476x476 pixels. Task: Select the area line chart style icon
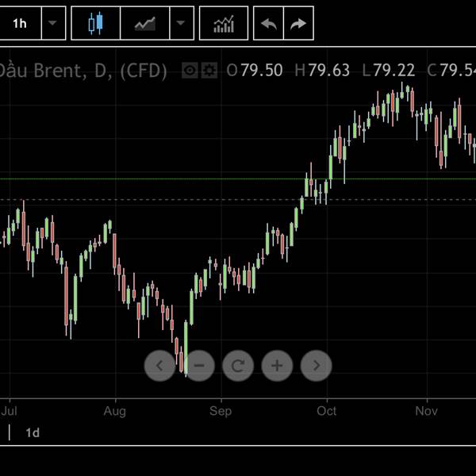point(145,23)
